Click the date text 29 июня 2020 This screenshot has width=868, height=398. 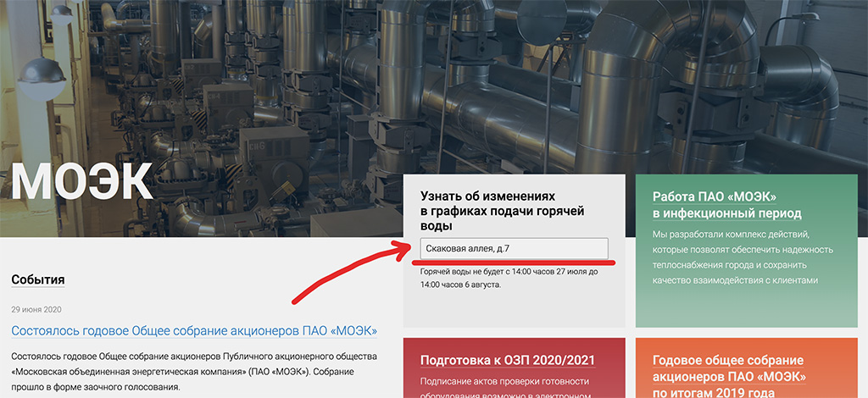(x=36, y=310)
